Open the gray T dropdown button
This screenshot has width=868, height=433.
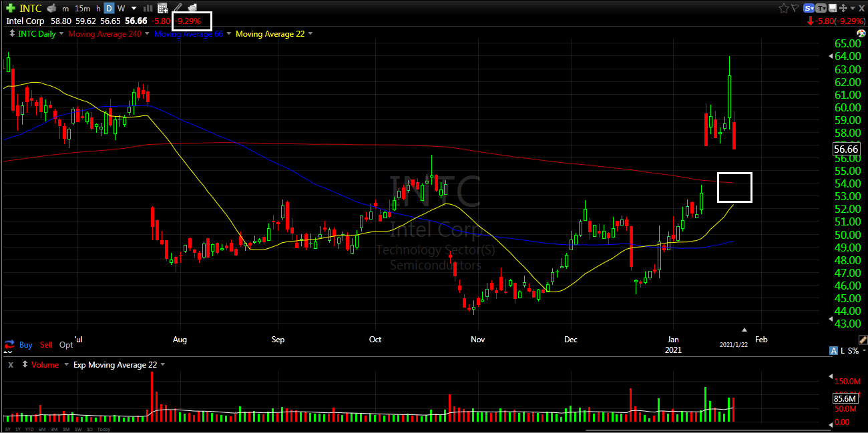point(821,8)
